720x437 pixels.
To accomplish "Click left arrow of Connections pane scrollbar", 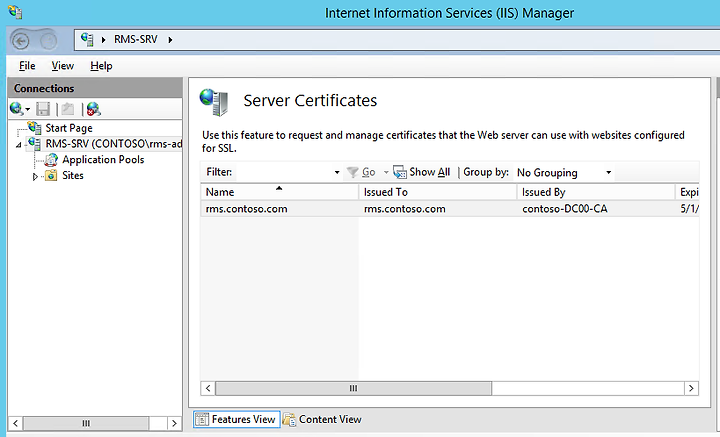I will (16, 423).
